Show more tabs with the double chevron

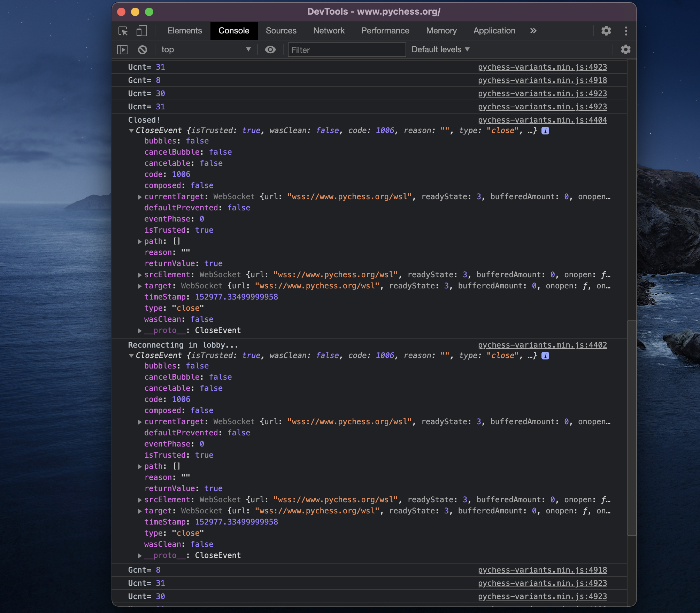533,31
